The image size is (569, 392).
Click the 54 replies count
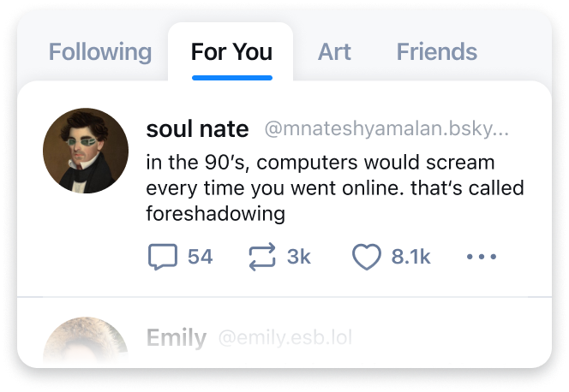pyautogui.click(x=200, y=256)
